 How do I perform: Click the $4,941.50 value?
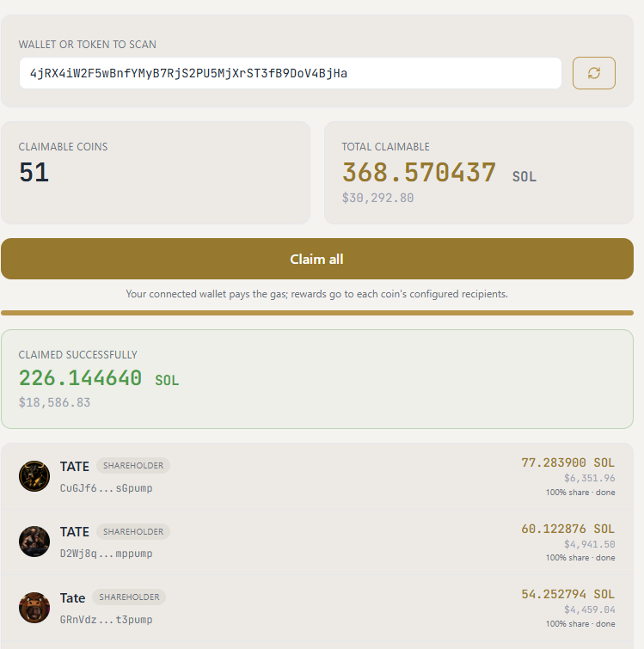(x=589, y=544)
